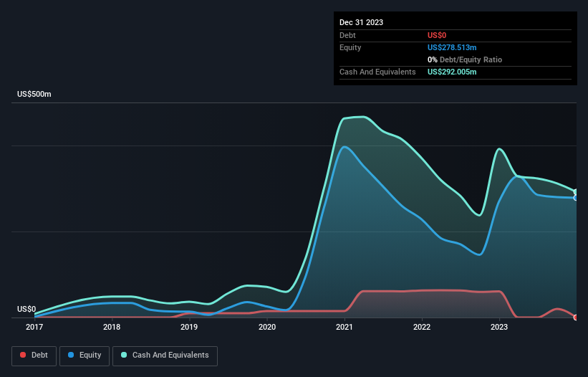
Task: Click Cash And Equivalents label in tooltip
Action: click(x=377, y=72)
